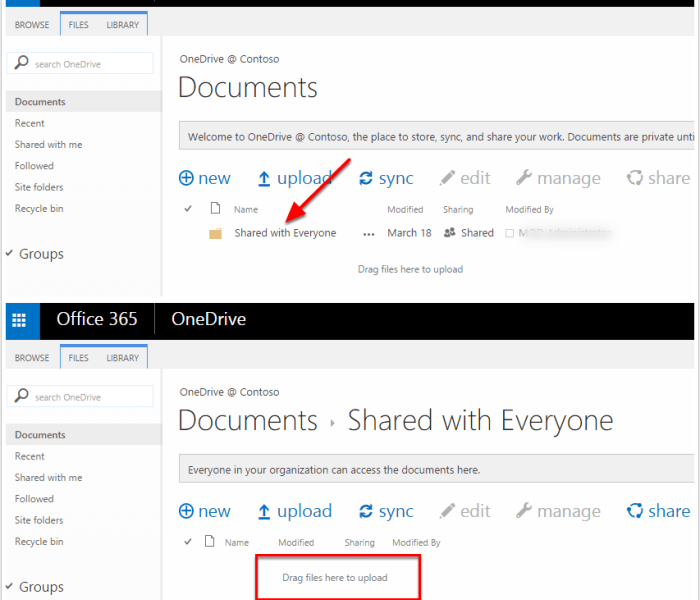Click the shared people icon in Sharing column
700x600 pixels.
tap(450, 233)
